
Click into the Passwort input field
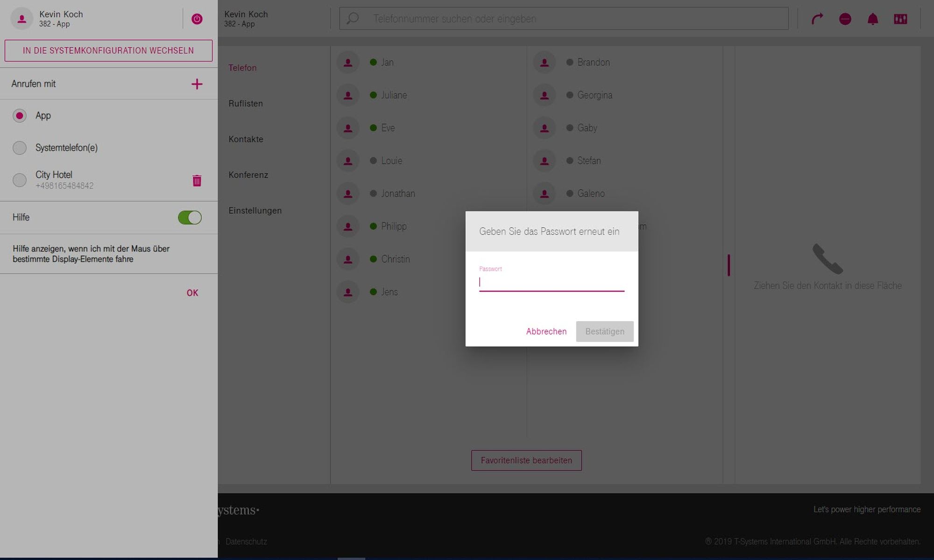click(x=551, y=282)
